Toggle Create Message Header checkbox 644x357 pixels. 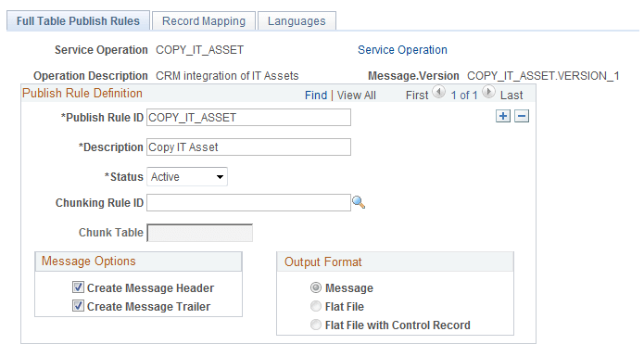coord(78,287)
